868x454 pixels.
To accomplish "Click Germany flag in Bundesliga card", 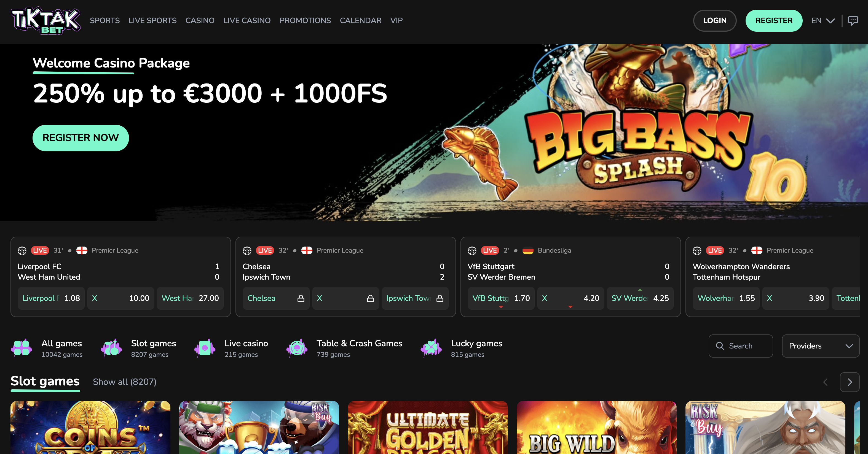I will point(528,250).
